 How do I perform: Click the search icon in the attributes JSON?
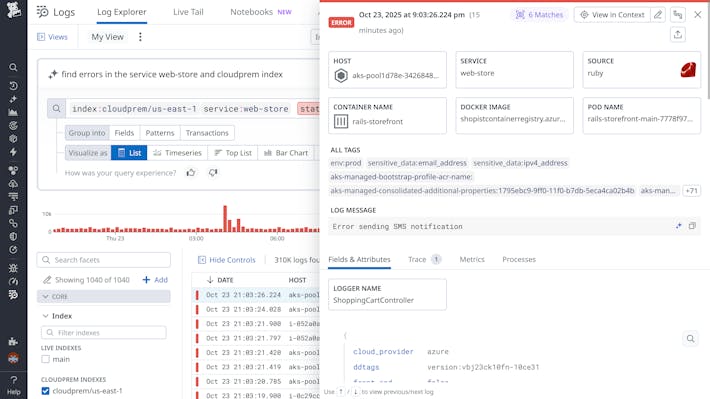(x=690, y=339)
